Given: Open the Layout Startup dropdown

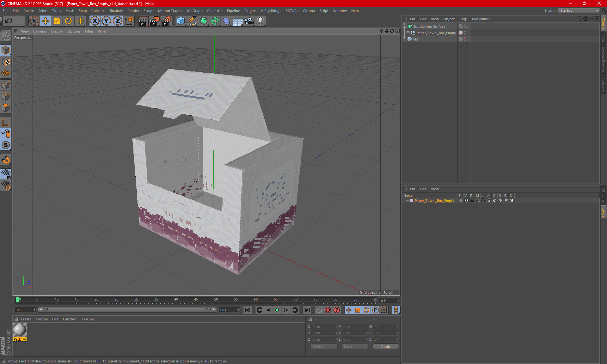Looking at the screenshot, I should tap(579, 10).
